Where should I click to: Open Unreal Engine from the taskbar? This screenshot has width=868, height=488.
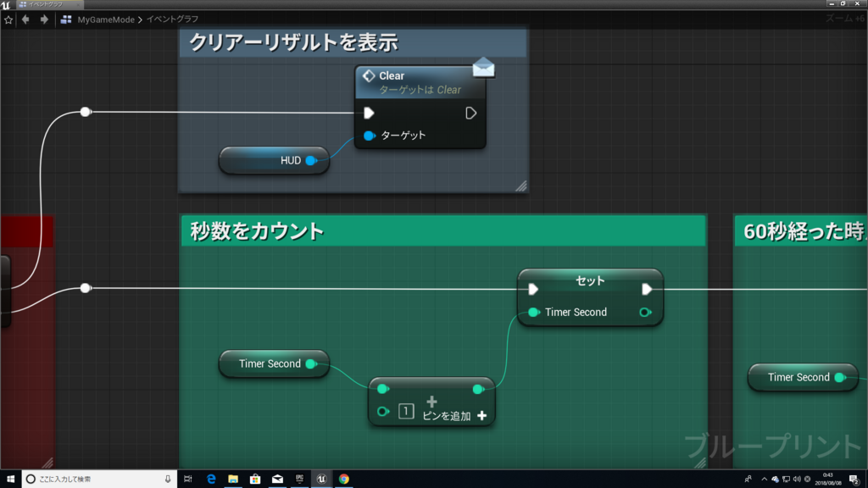[320, 480]
